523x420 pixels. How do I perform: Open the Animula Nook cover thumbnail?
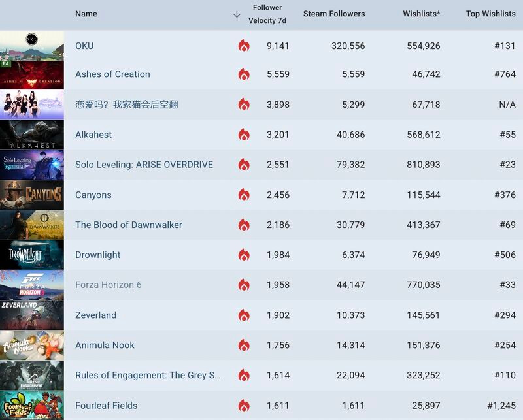[x=31, y=346]
